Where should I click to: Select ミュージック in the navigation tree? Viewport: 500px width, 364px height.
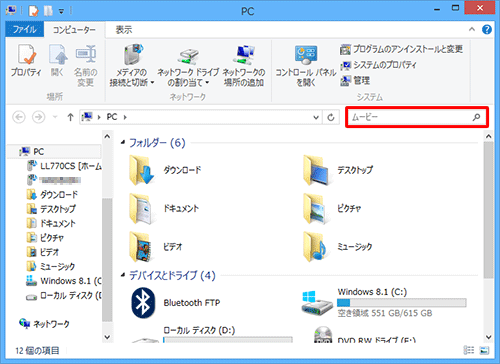(x=51, y=266)
